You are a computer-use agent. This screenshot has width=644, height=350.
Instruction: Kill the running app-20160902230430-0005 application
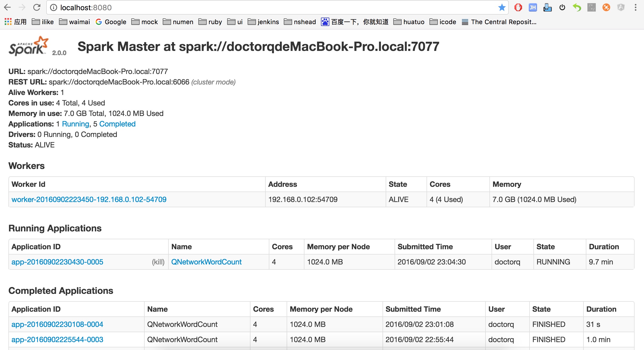[158, 262]
